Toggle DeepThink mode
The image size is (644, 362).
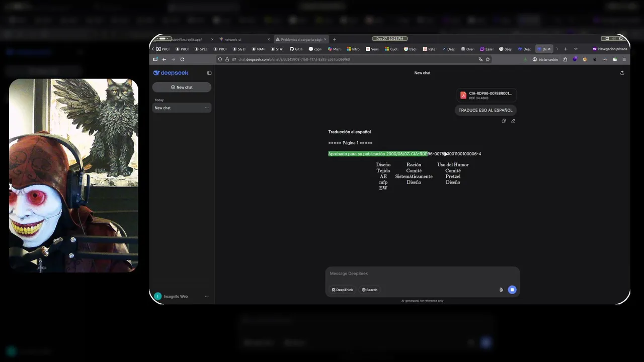point(342,290)
